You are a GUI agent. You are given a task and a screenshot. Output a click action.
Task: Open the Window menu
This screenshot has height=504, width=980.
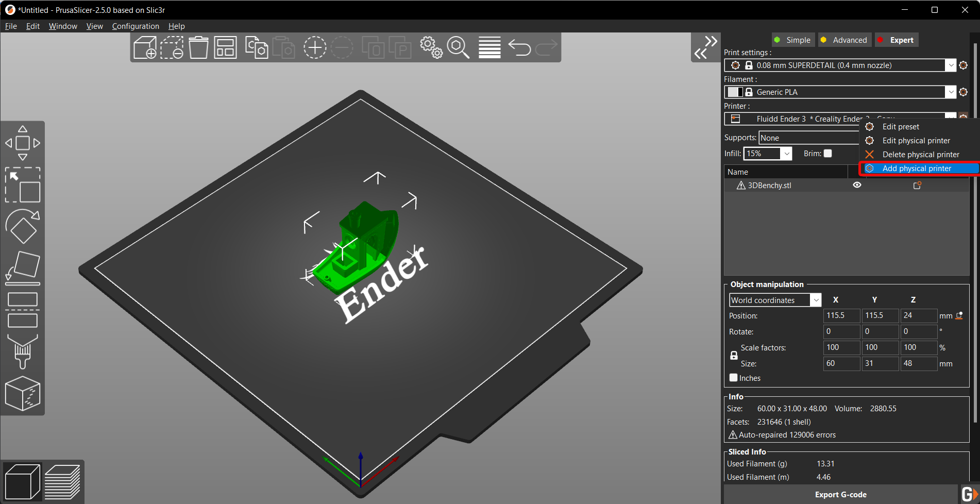point(63,26)
